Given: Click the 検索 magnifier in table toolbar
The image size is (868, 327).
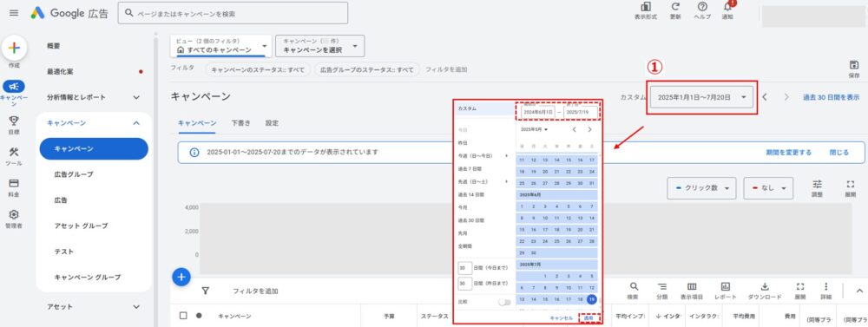Looking at the screenshot, I should 634,286.
